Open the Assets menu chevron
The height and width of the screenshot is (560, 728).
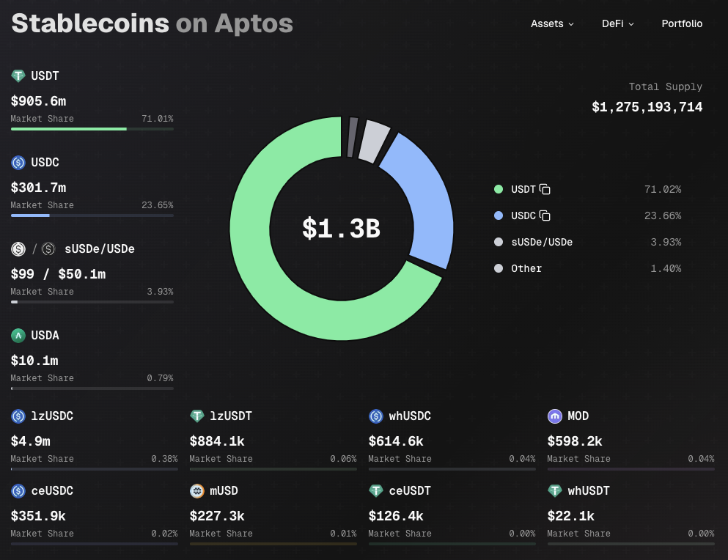click(570, 24)
